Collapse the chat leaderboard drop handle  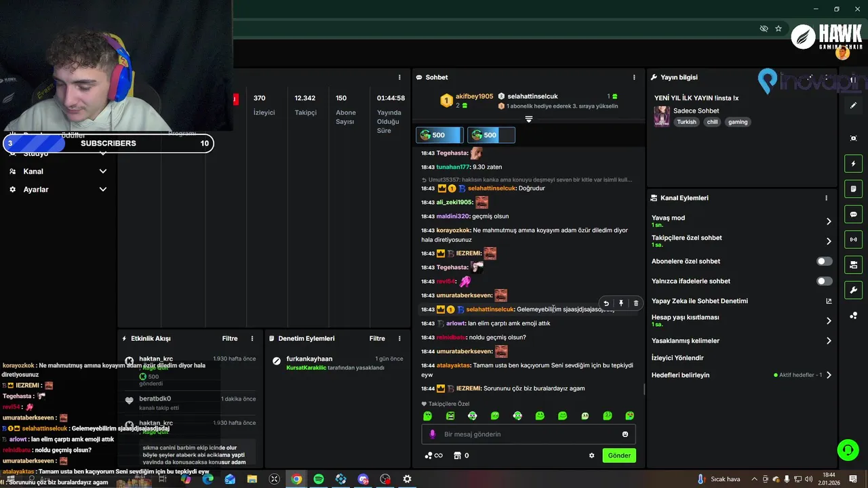click(529, 119)
